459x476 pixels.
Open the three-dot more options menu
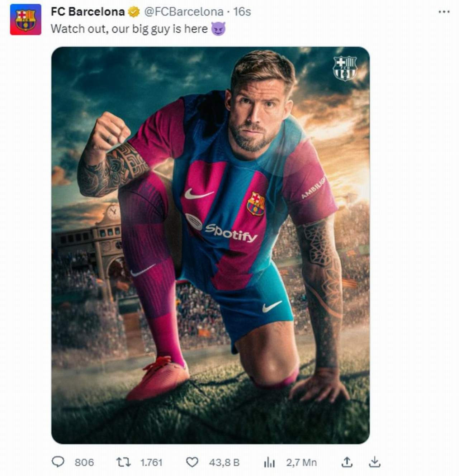point(444,12)
